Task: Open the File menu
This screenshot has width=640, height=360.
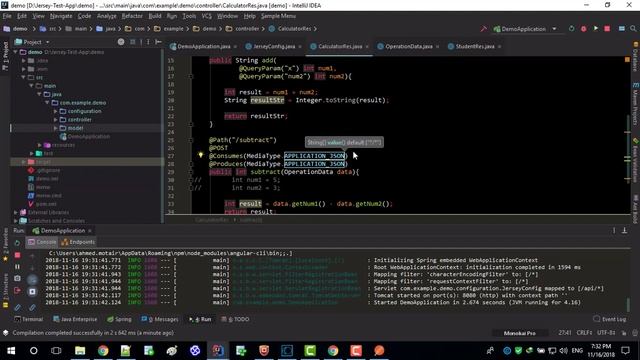Action: pyautogui.click(x=7, y=16)
